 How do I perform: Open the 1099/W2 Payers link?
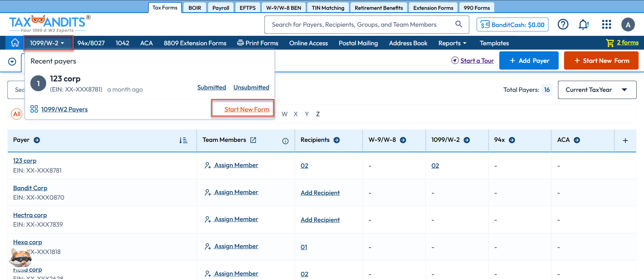point(64,109)
